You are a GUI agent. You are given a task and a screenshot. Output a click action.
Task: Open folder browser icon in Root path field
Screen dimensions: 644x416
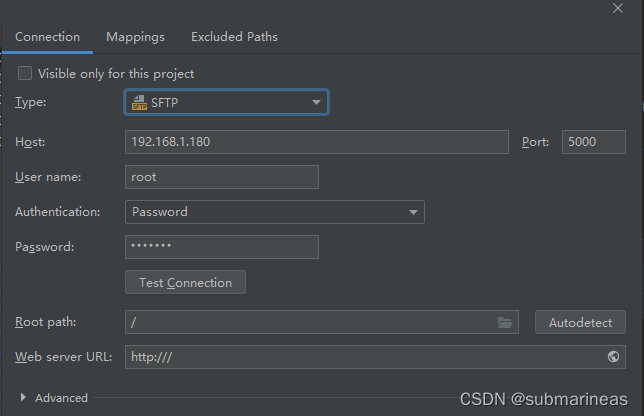505,322
